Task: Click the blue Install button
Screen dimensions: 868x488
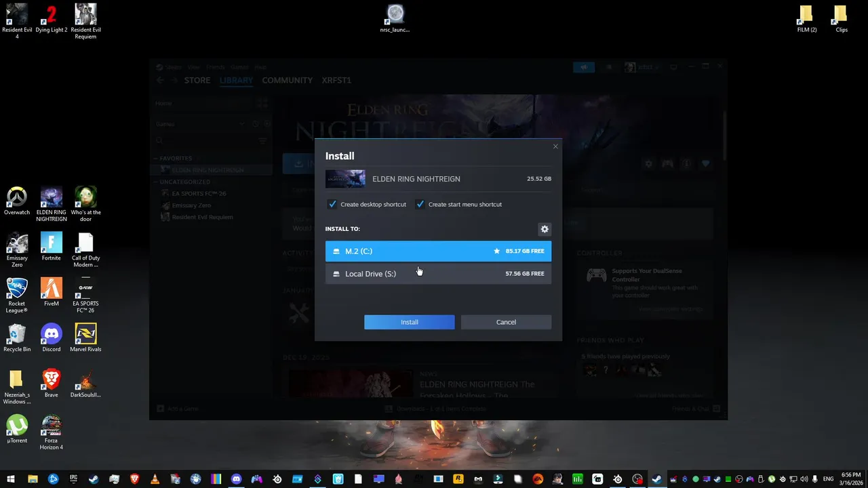Action: (x=410, y=322)
